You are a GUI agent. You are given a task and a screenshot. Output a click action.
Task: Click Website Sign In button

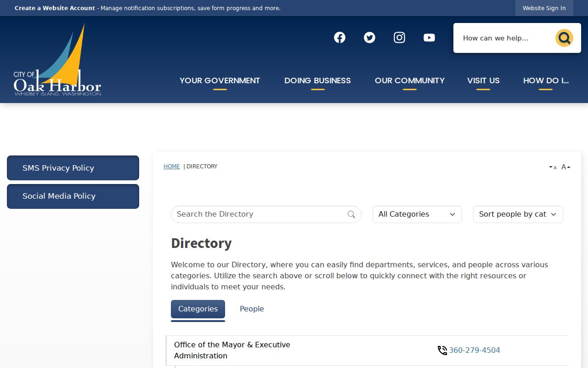point(544,8)
